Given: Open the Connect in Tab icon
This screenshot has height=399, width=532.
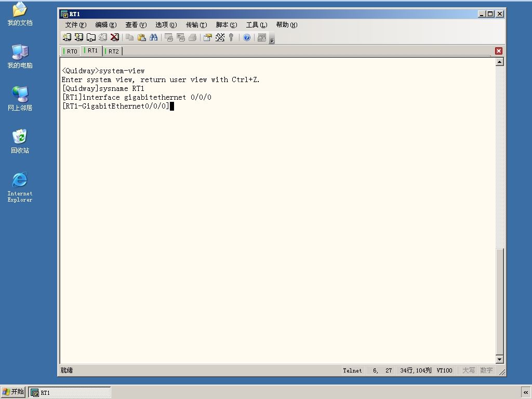Looking at the screenshot, I should (91, 37).
